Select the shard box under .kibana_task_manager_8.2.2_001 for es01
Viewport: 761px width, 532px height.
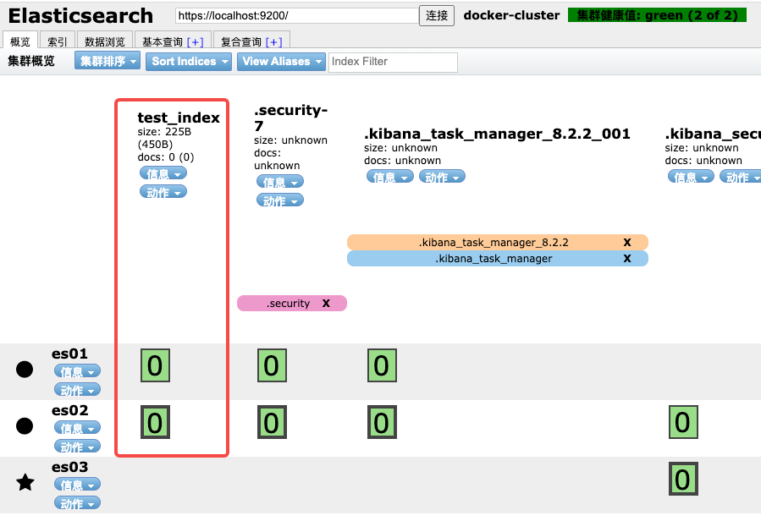coord(381,365)
